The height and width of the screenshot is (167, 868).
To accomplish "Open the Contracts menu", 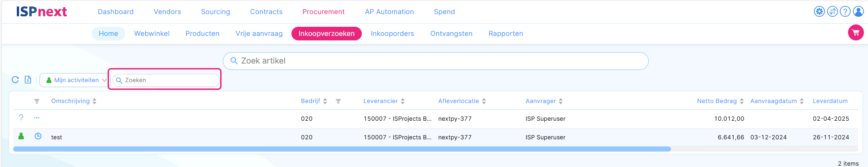I will (266, 12).
